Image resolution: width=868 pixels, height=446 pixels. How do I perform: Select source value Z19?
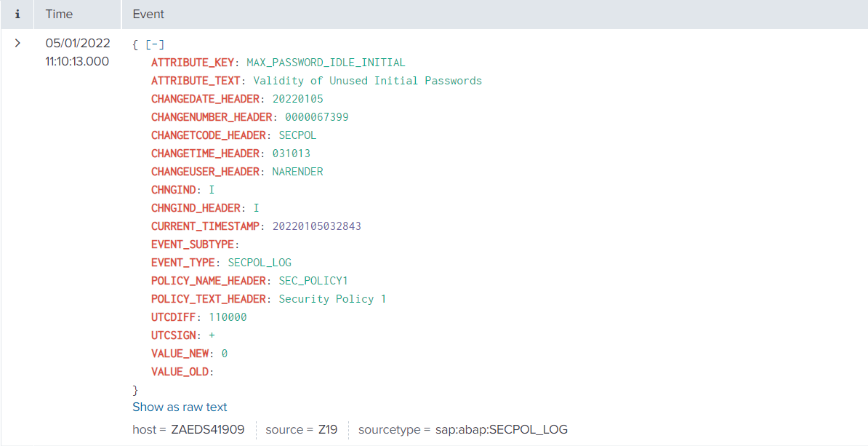pos(327,430)
